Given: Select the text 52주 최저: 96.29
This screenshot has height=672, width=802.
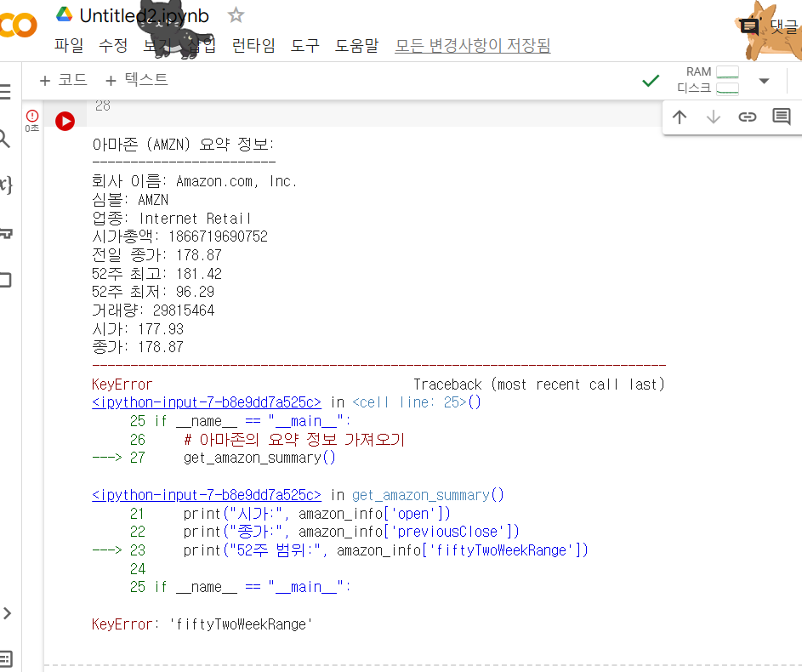Looking at the screenshot, I should 153,292.
